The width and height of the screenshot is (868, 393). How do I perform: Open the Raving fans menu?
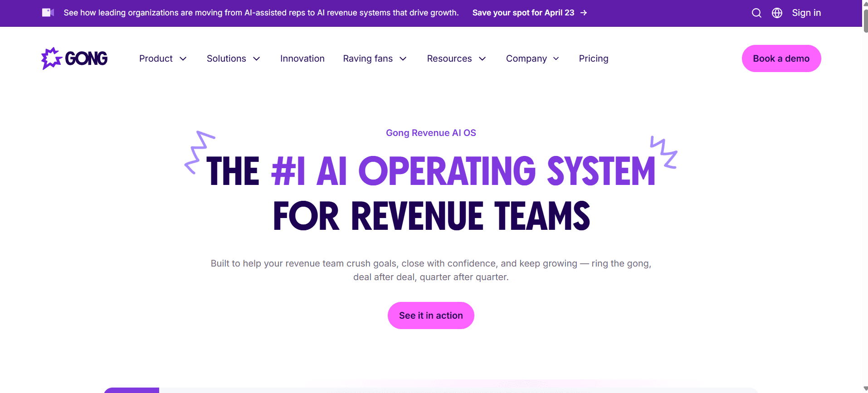point(368,58)
